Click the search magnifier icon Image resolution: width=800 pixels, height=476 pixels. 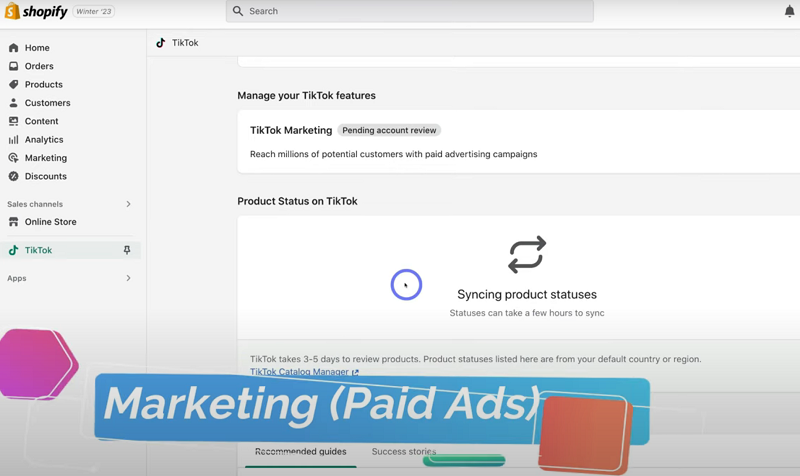click(x=238, y=11)
